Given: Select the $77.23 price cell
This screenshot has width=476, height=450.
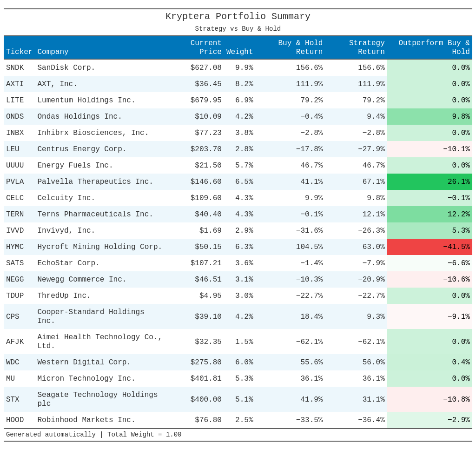Looking at the screenshot, I should click(208, 133).
